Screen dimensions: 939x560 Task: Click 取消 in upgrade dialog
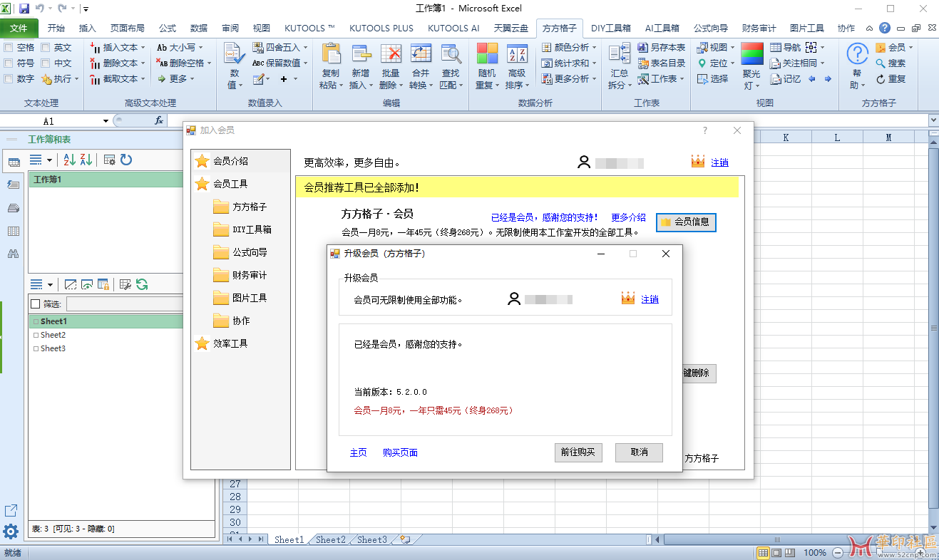tap(640, 452)
